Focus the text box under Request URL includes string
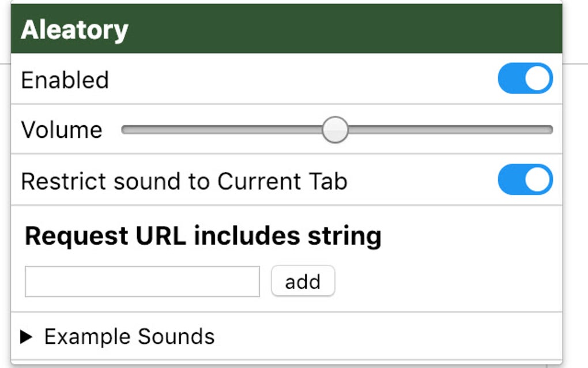This screenshot has width=588, height=368. 142,281
